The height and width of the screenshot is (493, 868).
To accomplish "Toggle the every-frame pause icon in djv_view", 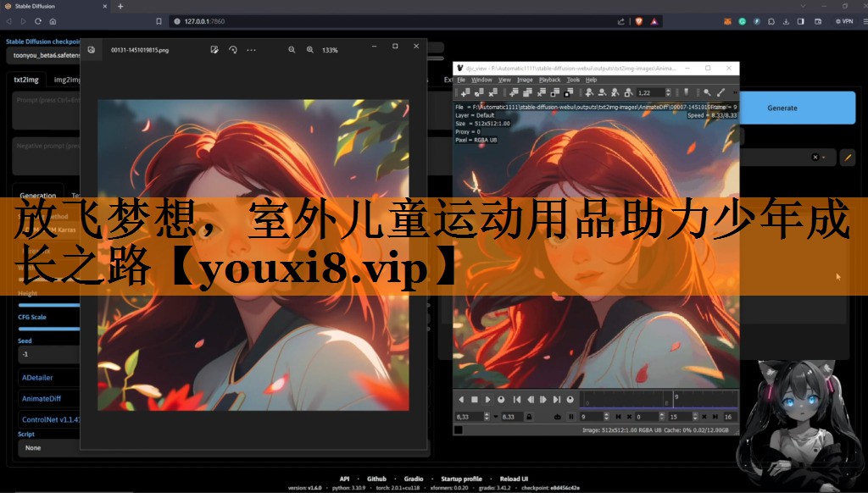I will tap(571, 417).
